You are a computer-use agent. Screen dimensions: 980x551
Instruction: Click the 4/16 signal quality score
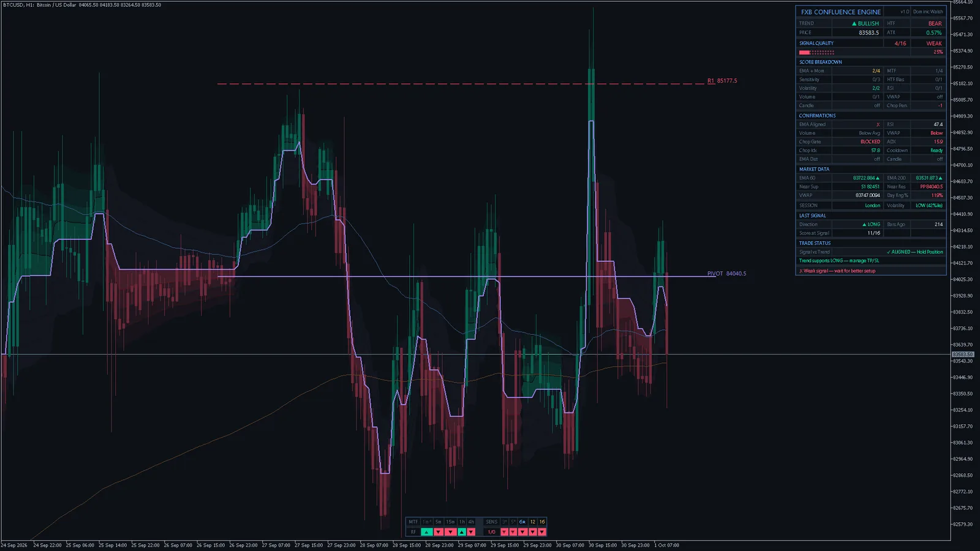(900, 43)
